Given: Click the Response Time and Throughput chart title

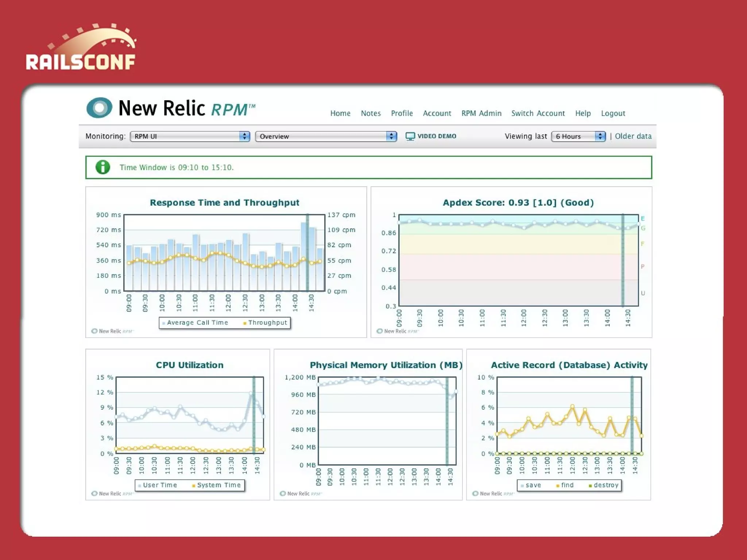Looking at the screenshot, I should click(225, 203).
